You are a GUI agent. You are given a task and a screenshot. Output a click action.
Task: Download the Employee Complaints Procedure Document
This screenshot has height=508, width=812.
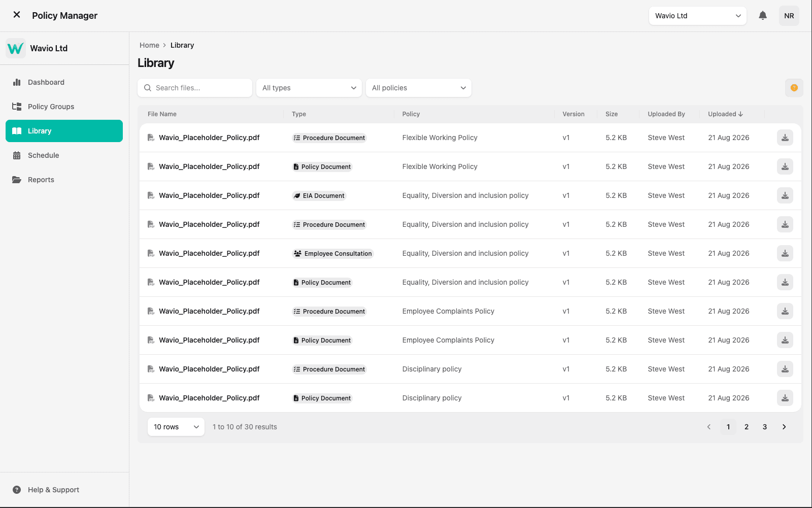coord(785,311)
